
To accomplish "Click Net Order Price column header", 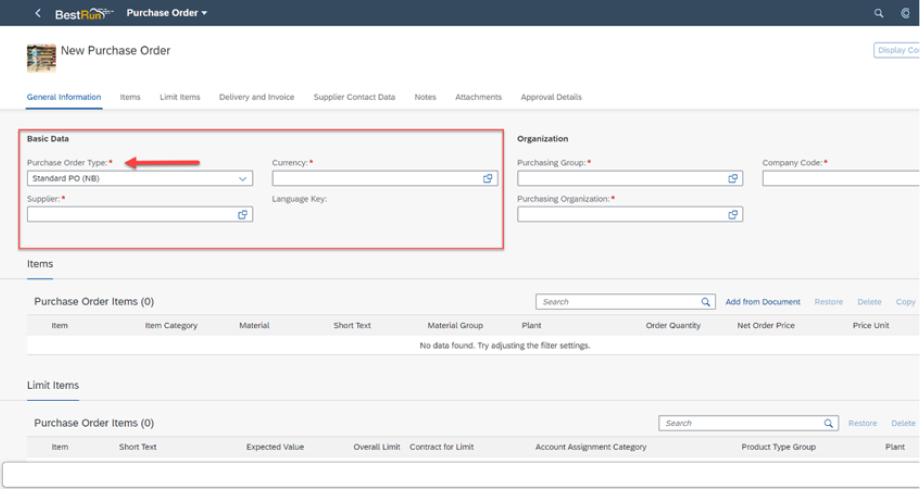I will point(766,325).
